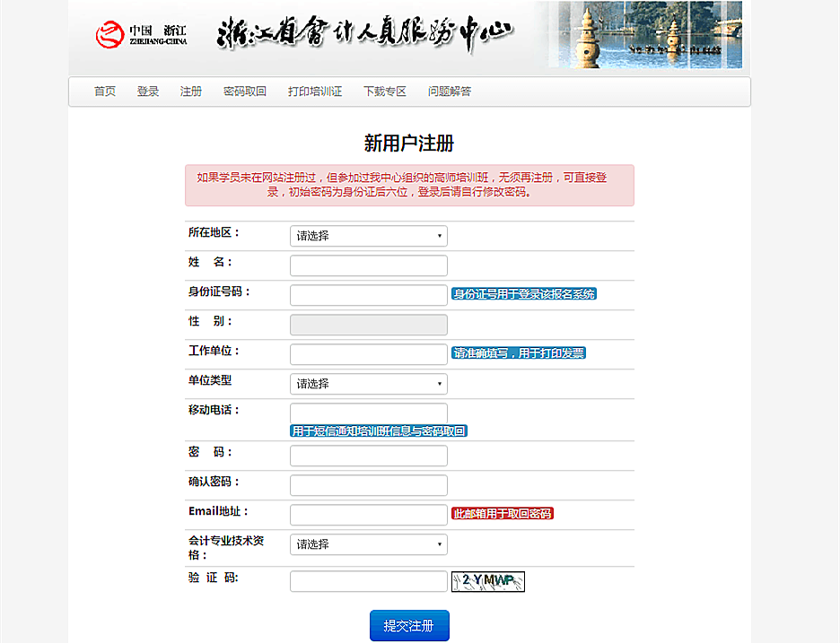Go to the 首页 home menu item
This screenshot has height=643, width=840.
tap(105, 91)
